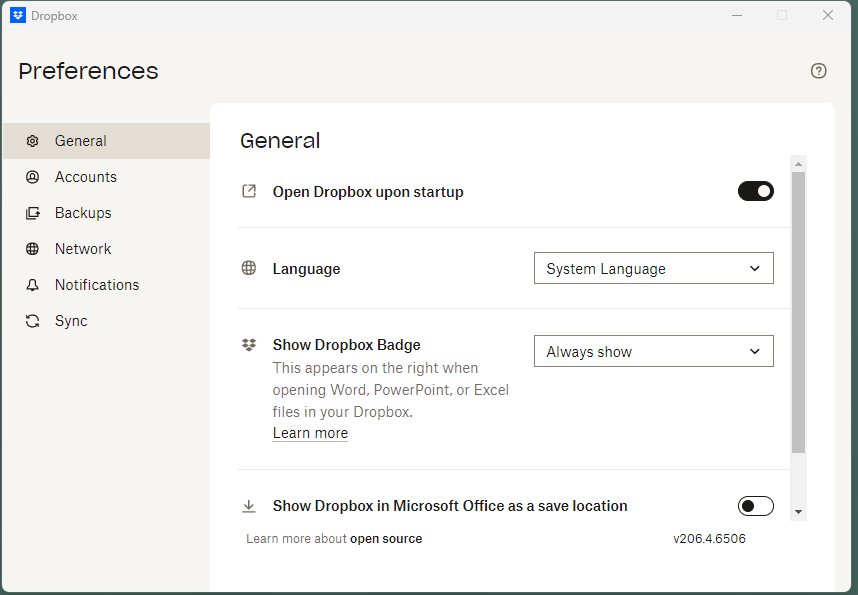Toggle Open Dropbox upon startup off
858x595 pixels.
(756, 191)
